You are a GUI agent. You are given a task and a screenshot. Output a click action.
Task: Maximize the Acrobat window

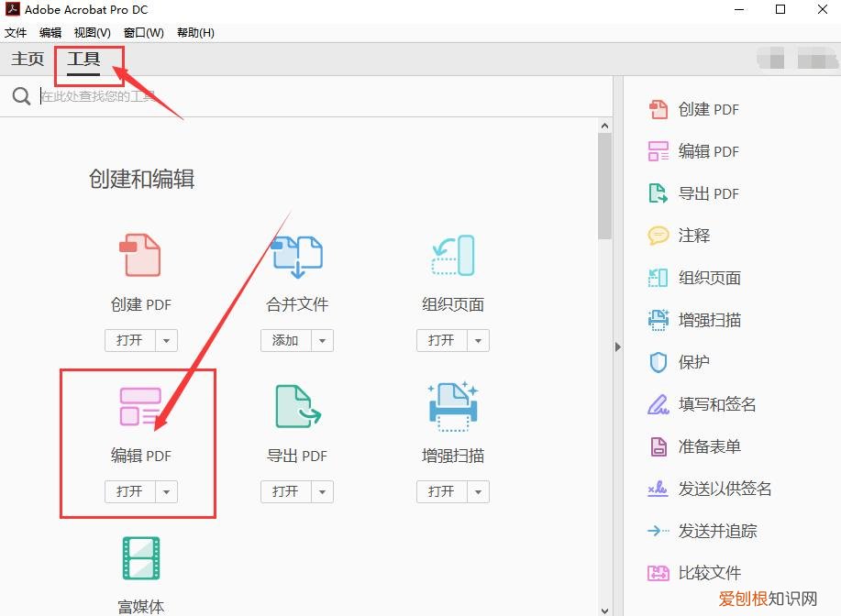(780, 9)
